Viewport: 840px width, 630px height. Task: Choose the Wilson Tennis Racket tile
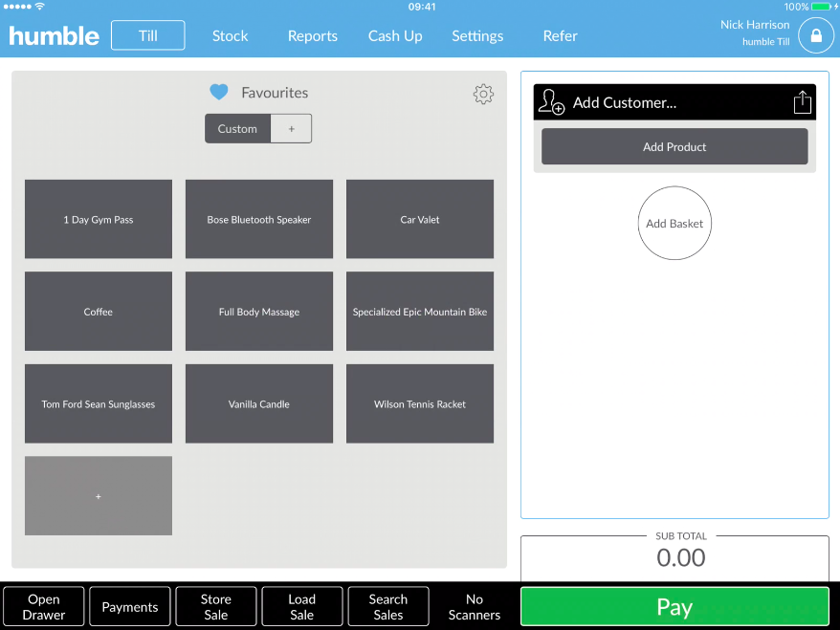(420, 403)
